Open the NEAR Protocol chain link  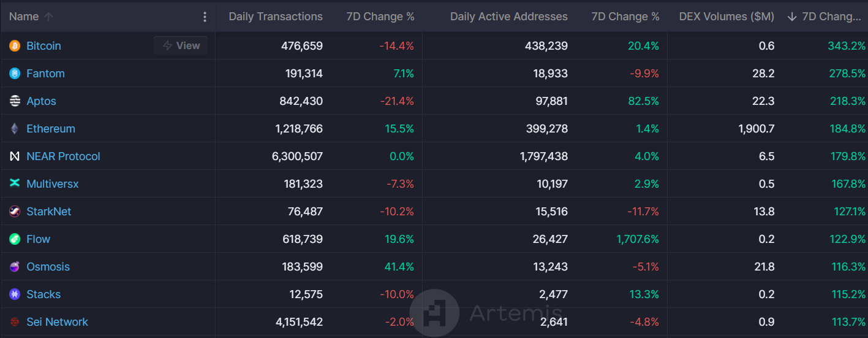click(63, 156)
